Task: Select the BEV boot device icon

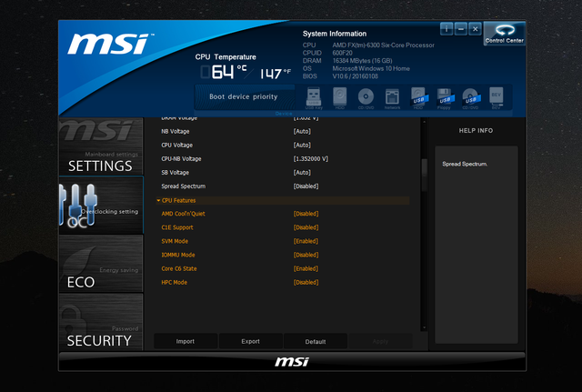Action: pyautogui.click(x=497, y=98)
